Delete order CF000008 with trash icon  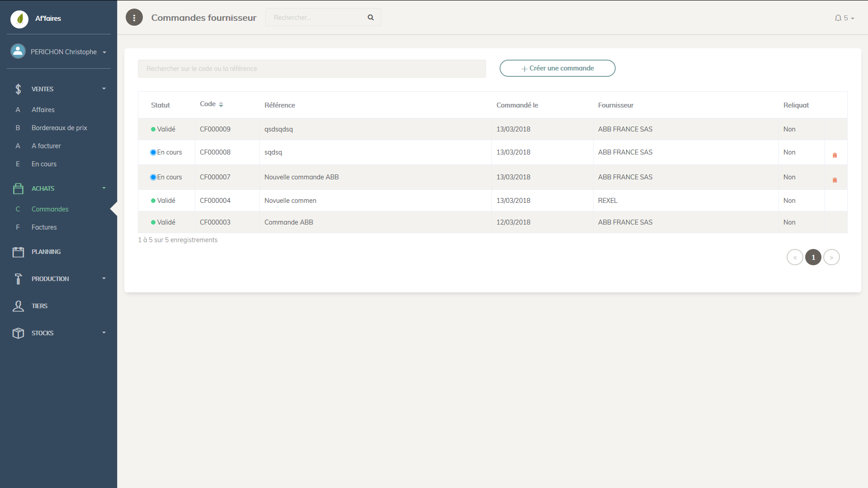point(835,155)
